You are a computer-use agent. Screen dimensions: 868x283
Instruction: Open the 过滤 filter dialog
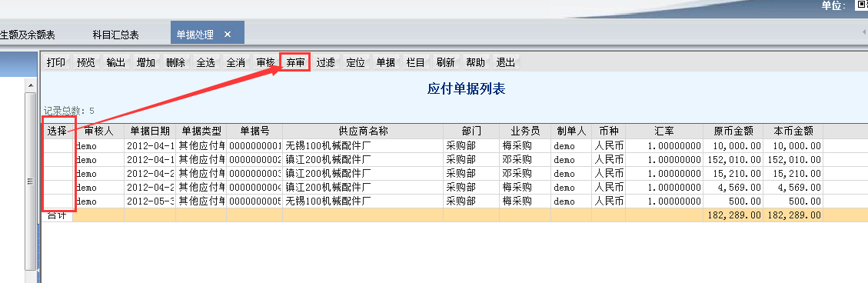tap(325, 62)
